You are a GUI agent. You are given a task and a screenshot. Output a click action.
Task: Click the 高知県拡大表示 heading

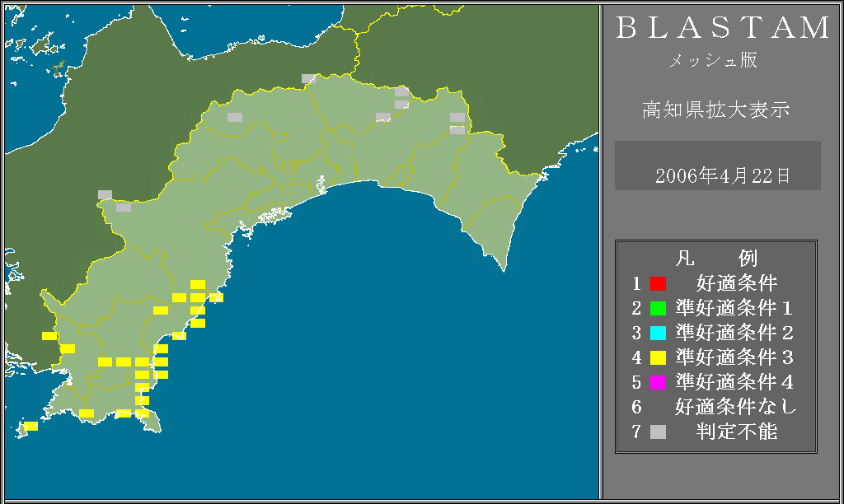716,110
